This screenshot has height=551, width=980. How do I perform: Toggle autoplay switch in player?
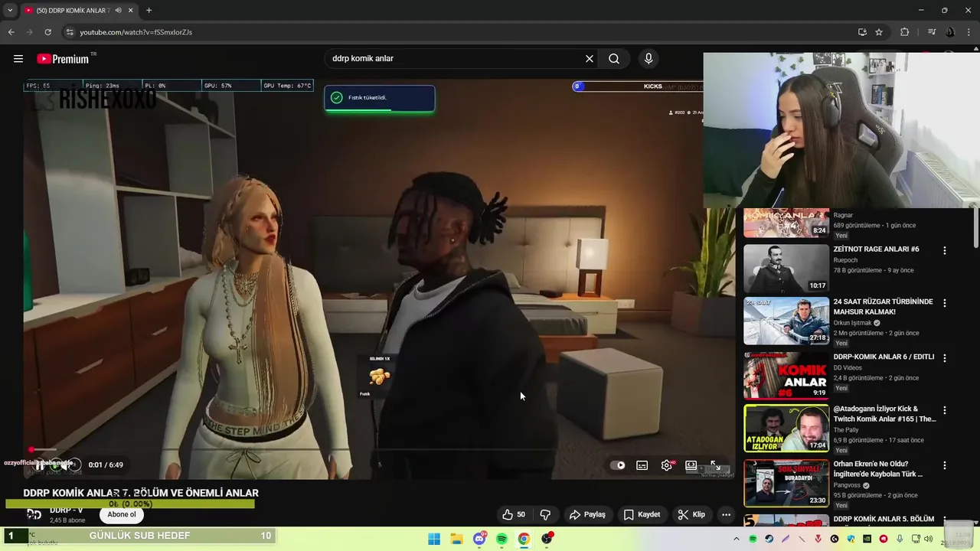pos(617,465)
